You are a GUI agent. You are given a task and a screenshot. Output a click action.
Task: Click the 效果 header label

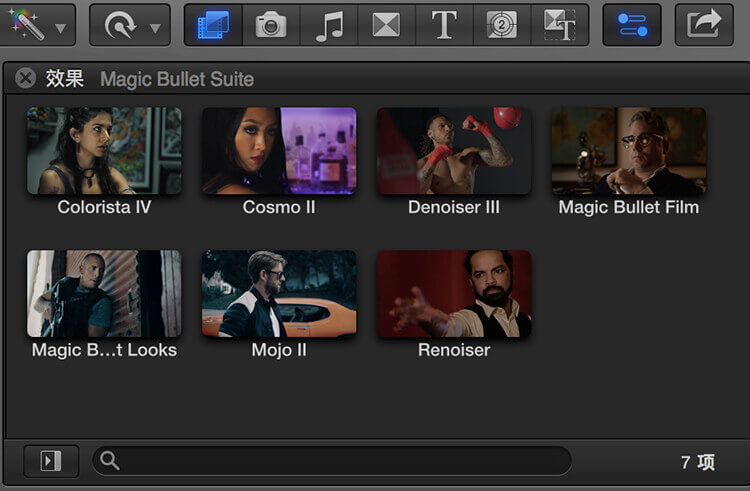[x=65, y=78]
